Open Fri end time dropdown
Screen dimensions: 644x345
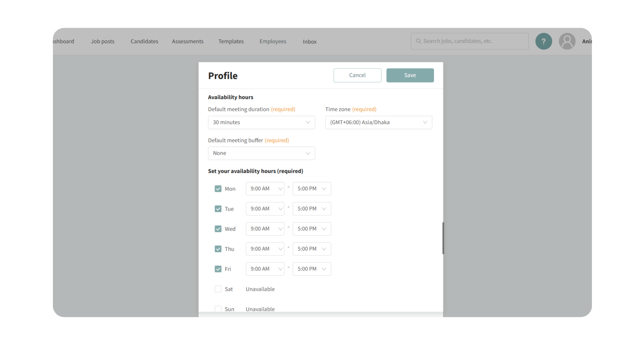(312, 269)
